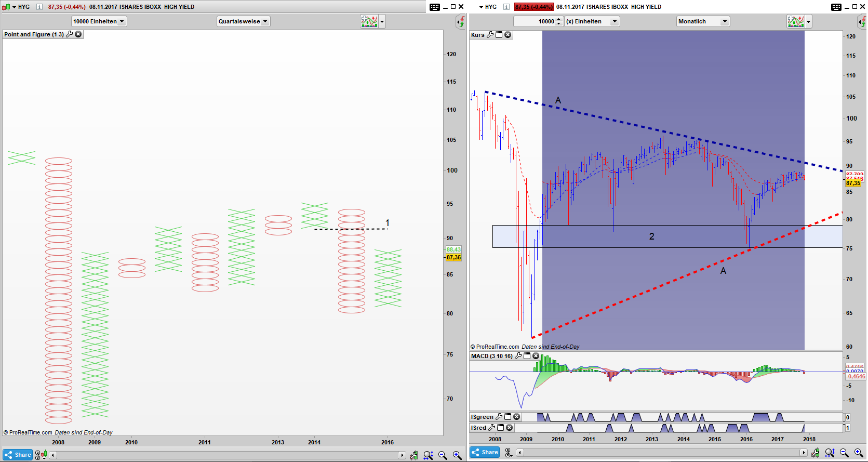Open Monatlich timeframe dropdown
868x462 pixels.
[703, 21]
